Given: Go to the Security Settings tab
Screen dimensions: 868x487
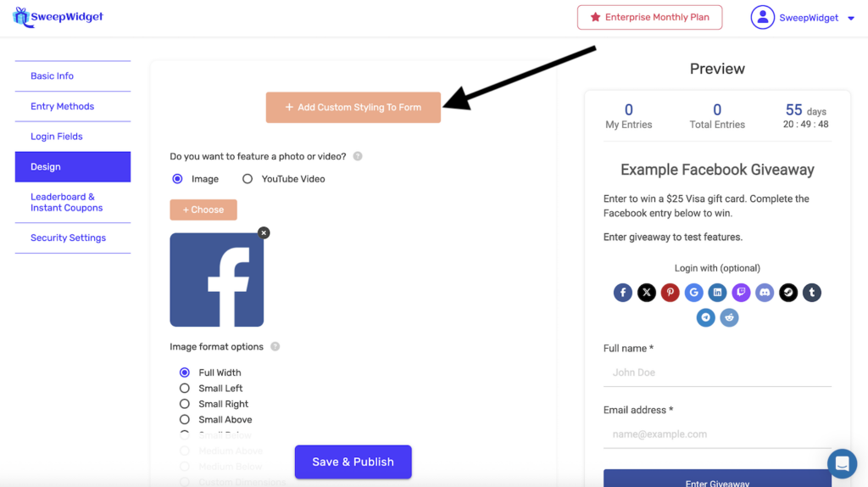Looking at the screenshot, I should click(x=68, y=238).
